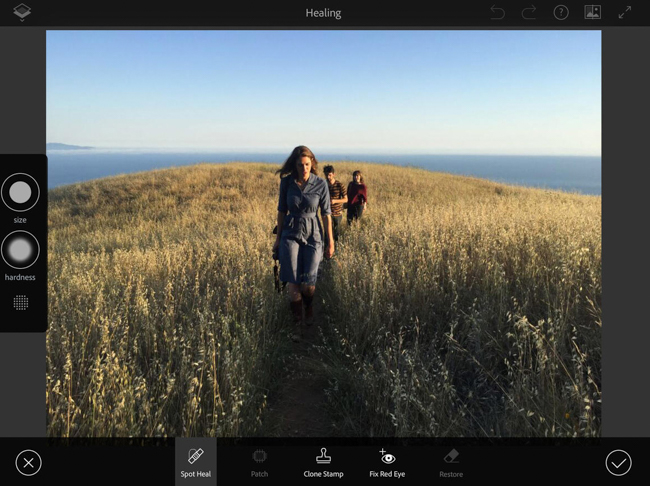The image size is (650, 486).
Task: Tap the woman in the maroon sweater
Action: tap(357, 197)
